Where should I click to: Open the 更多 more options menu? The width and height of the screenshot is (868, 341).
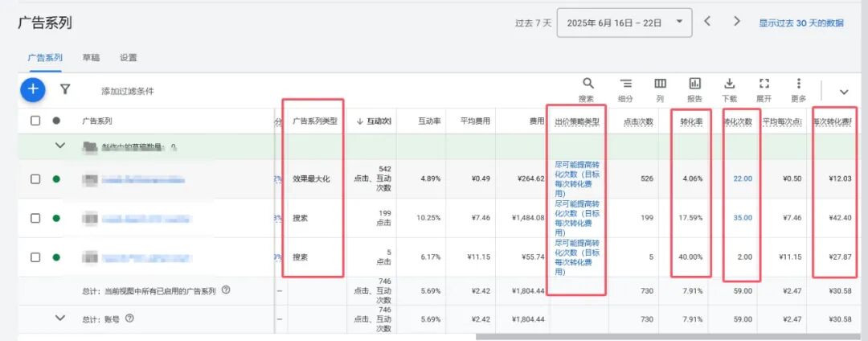tap(798, 90)
